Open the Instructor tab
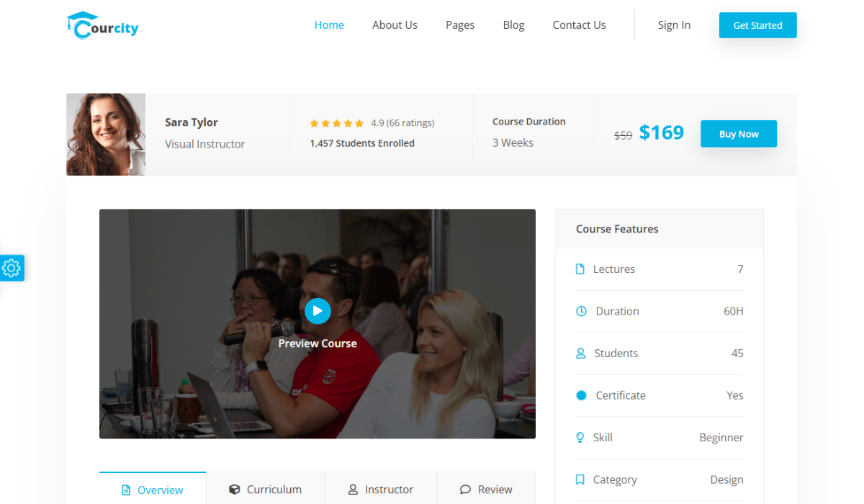This screenshot has height=504, width=864. [x=381, y=490]
